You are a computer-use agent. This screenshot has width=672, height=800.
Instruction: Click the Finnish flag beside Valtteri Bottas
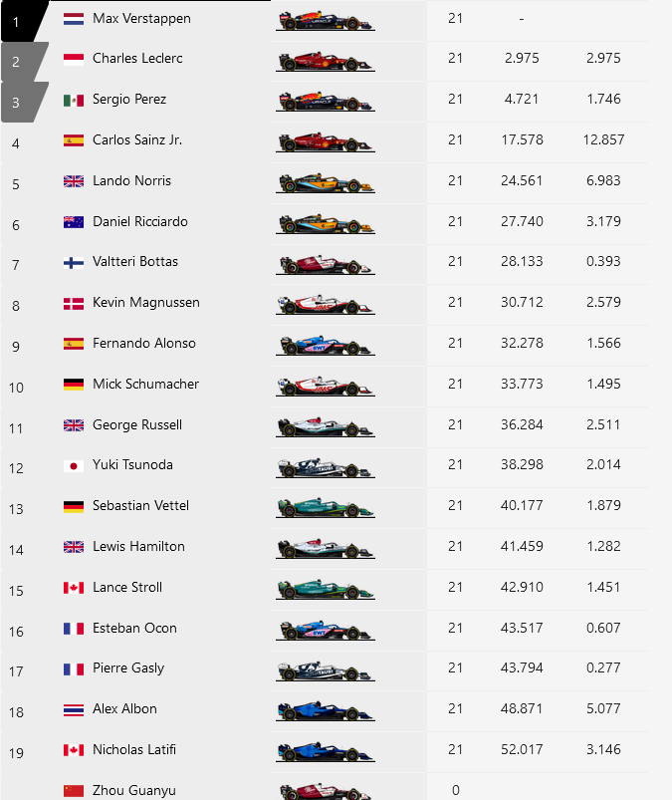[x=73, y=262]
